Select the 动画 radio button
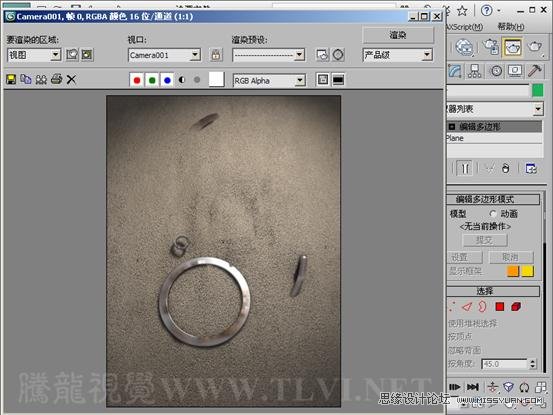Viewport: 553px width, 415px height. tap(493, 214)
